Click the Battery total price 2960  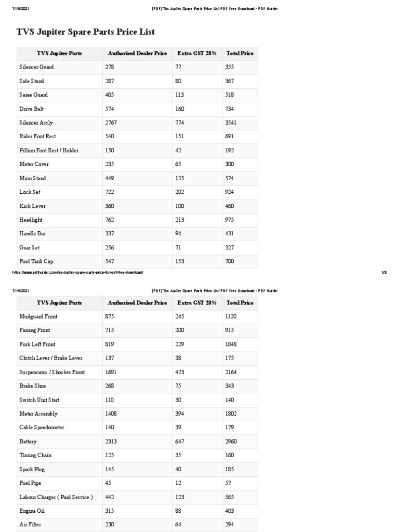231,442
